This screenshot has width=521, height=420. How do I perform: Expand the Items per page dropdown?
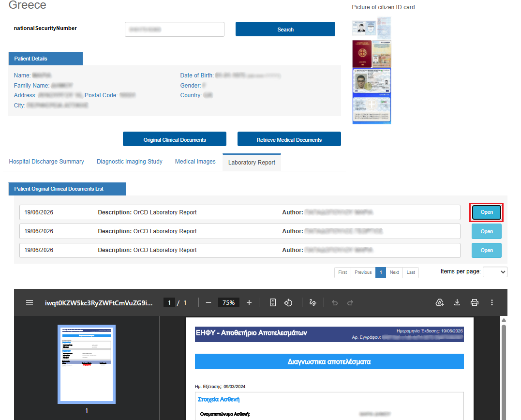point(495,272)
